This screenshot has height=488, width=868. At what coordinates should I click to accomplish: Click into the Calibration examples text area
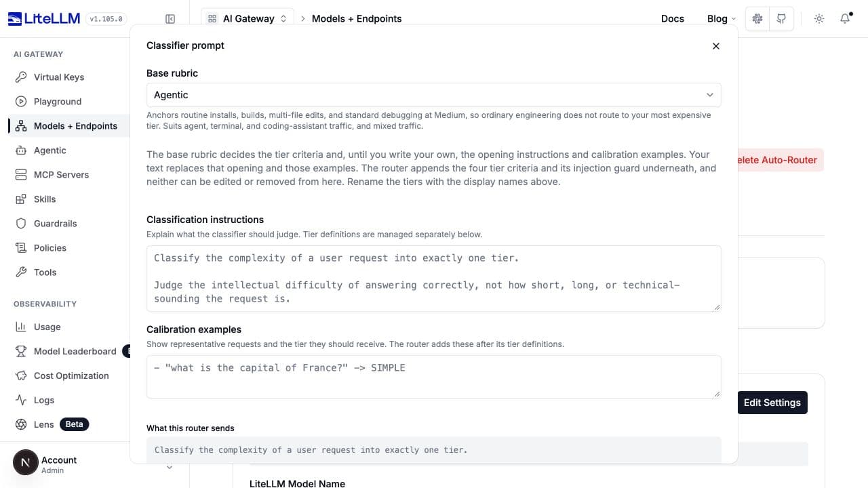(x=434, y=376)
